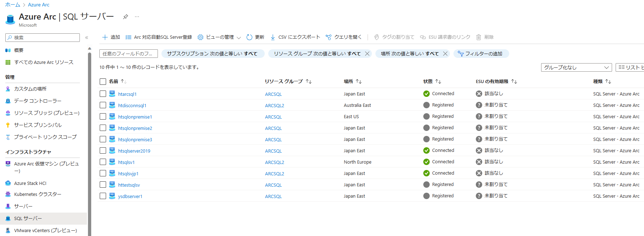Open Arc 対応自動SQL Server登録
The width and height of the screenshot is (644, 236).
pos(159,37)
